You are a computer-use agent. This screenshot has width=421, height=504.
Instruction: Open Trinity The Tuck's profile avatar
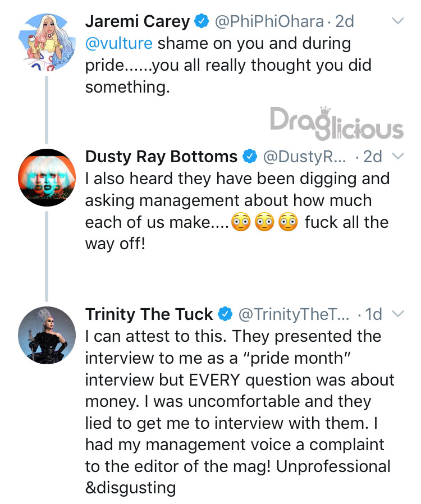coord(47,335)
